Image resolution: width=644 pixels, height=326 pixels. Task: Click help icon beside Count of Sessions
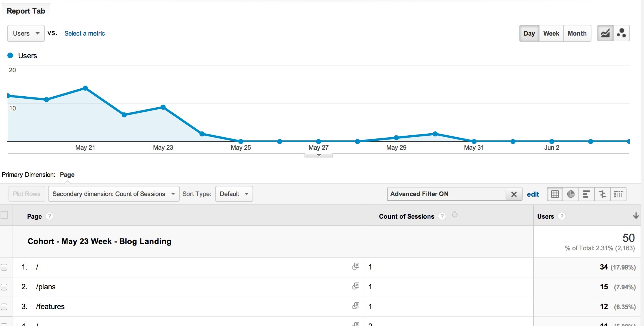[442, 216]
